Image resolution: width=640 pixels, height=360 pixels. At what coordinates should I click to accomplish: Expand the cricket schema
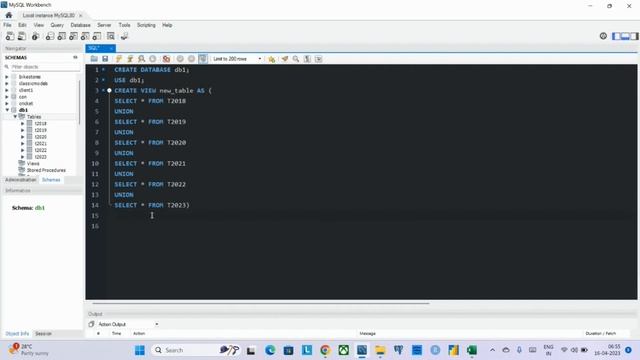(7, 103)
